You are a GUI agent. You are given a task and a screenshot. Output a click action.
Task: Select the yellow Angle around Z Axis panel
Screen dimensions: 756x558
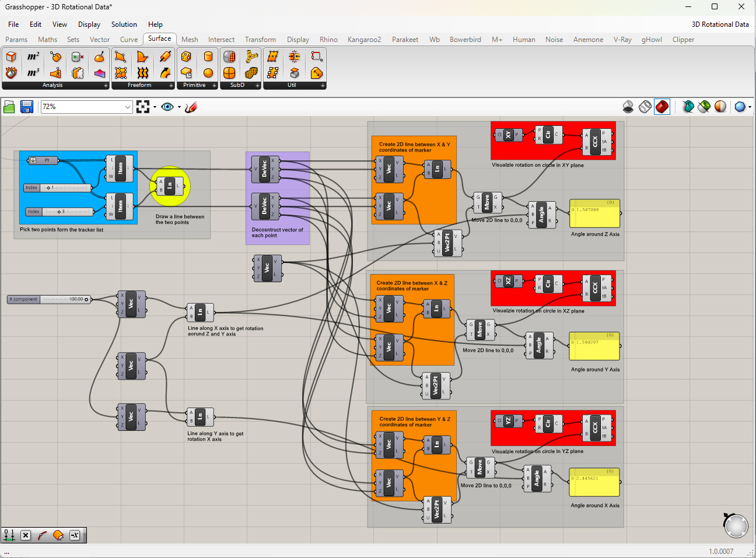[594, 214]
